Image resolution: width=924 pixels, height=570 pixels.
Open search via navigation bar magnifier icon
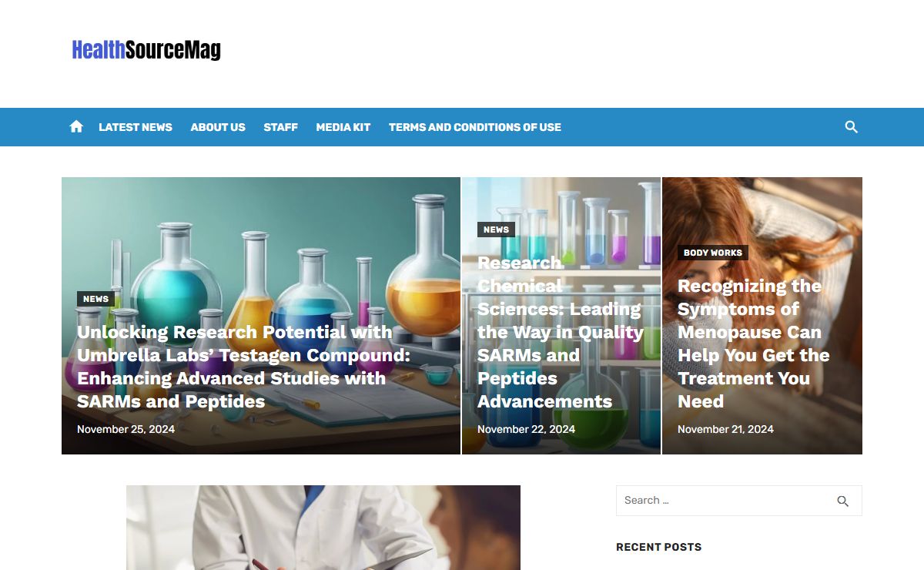(x=851, y=127)
